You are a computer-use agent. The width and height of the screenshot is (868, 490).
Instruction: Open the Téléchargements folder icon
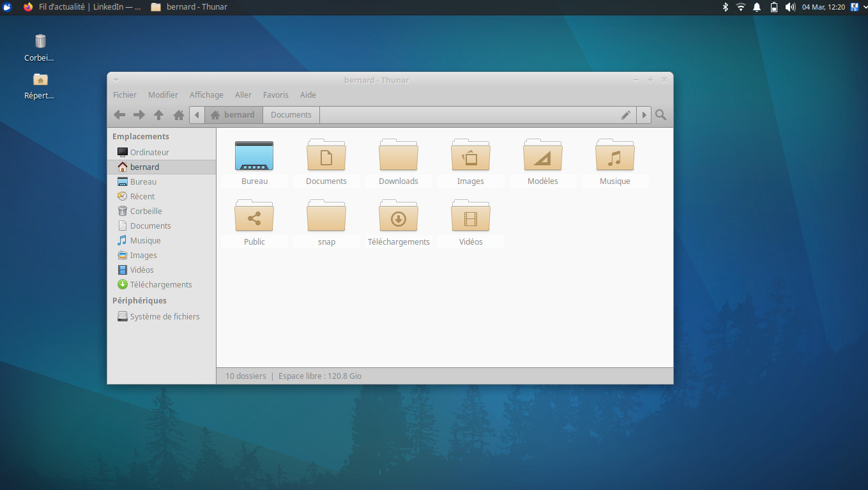pos(398,217)
